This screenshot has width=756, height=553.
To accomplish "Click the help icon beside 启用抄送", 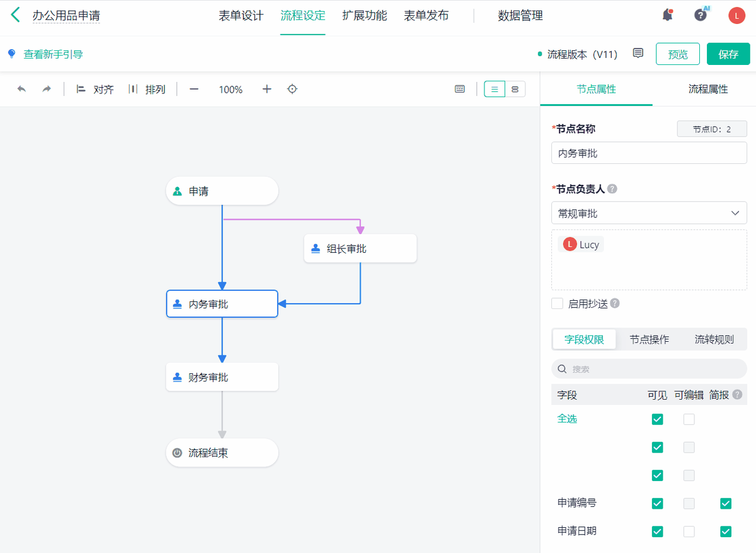I will pyautogui.click(x=615, y=303).
